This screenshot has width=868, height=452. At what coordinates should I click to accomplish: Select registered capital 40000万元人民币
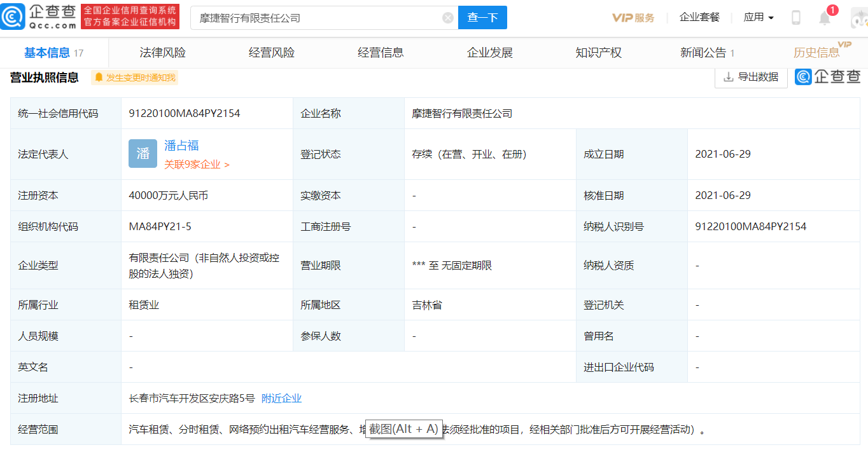click(x=168, y=195)
